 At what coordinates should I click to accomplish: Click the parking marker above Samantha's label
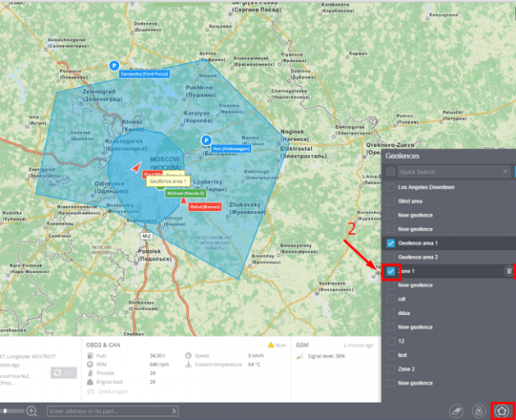click(x=114, y=66)
